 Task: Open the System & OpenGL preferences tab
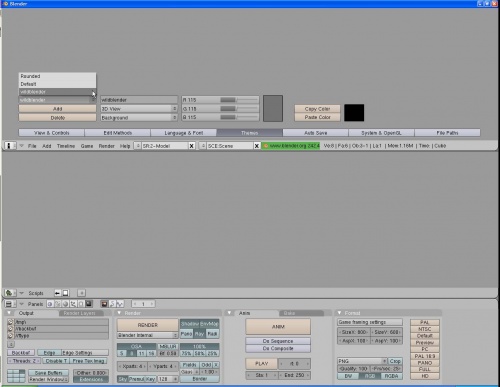click(381, 133)
